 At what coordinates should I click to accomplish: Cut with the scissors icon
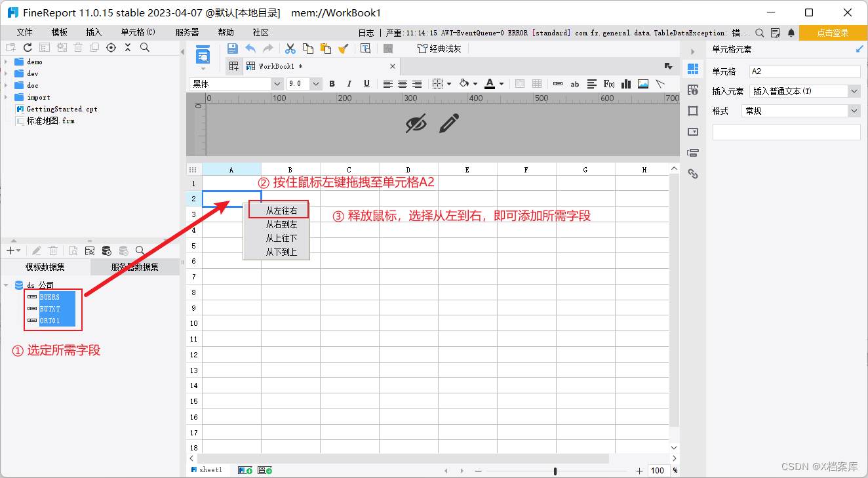(290, 48)
